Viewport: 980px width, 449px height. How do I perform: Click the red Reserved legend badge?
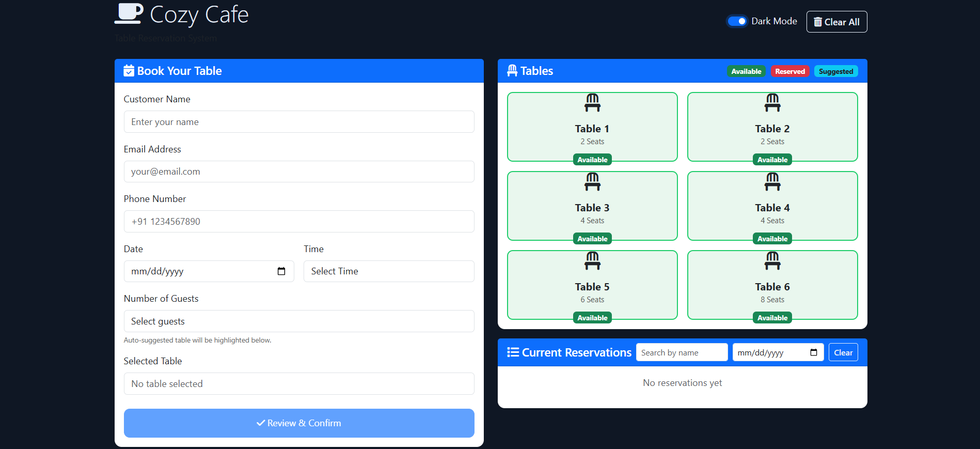coord(789,71)
